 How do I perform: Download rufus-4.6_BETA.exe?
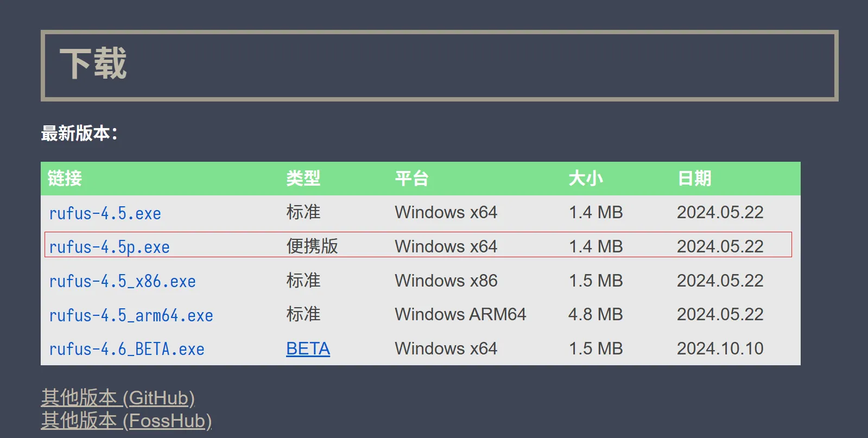tap(126, 349)
